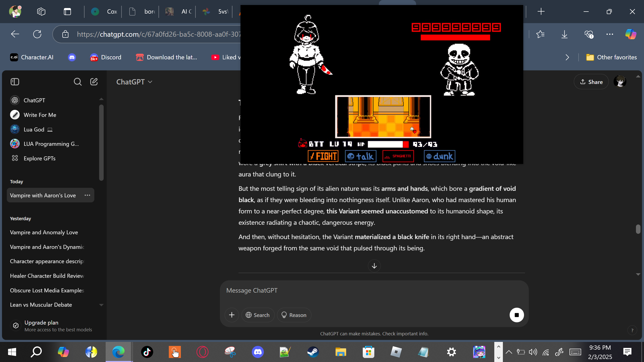Screen dimensions: 644x362
Task: Open Browser essentials heart icon
Action: pos(589,34)
